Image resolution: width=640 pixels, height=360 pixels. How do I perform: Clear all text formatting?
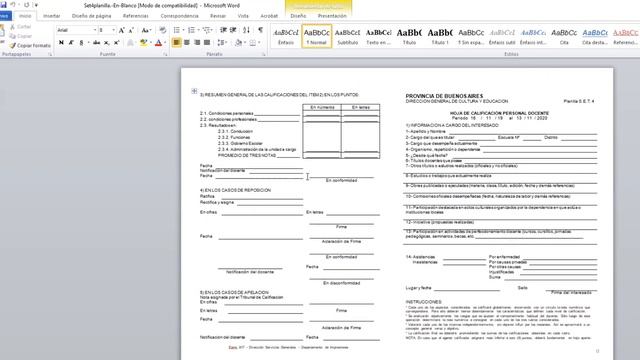coord(162,30)
